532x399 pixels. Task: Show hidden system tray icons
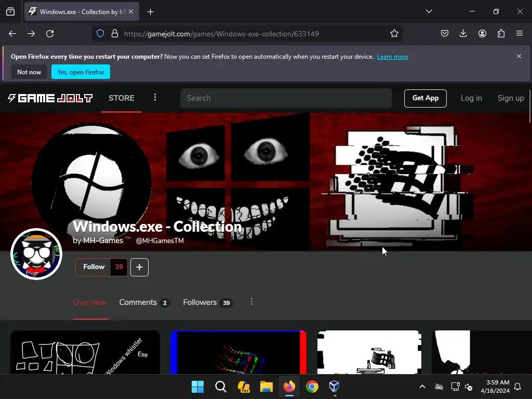(422, 387)
